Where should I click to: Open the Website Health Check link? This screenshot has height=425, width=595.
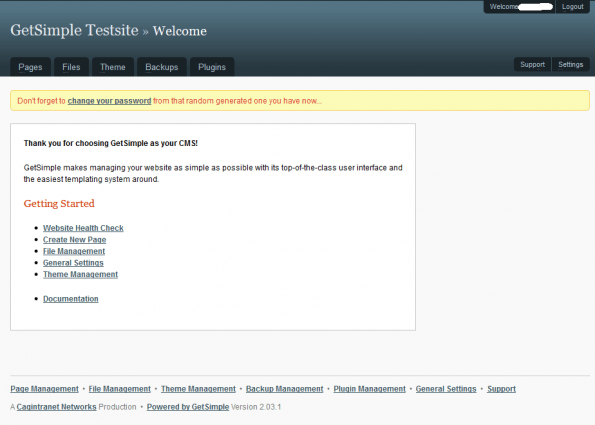pyautogui.click(x=83, y=228)
